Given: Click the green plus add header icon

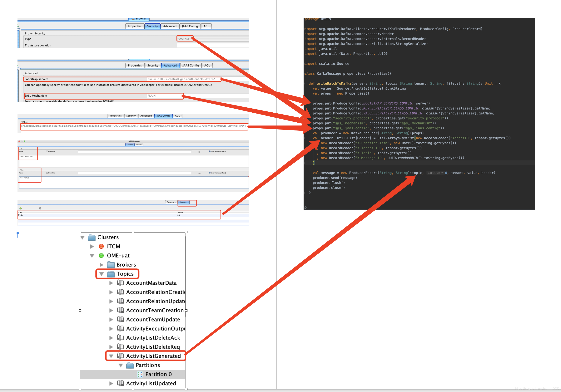Looking at the screenshot, I should (x=21, y=208).
